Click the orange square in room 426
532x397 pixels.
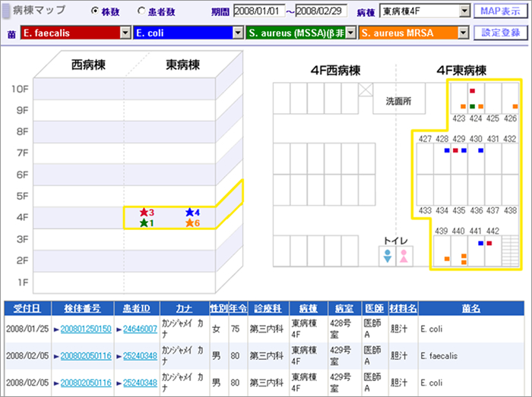click(515, 107)
